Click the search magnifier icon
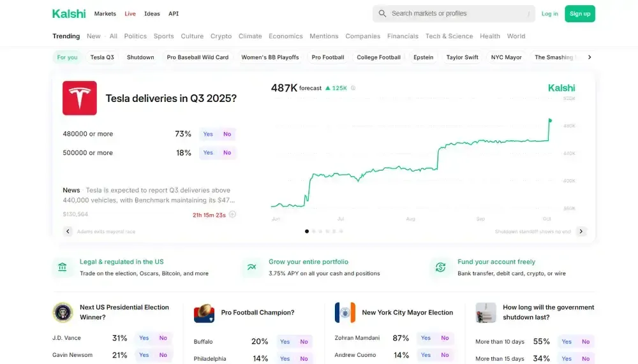Image resolution: width=638 pixels, height=364 pixels. point(382,13)
